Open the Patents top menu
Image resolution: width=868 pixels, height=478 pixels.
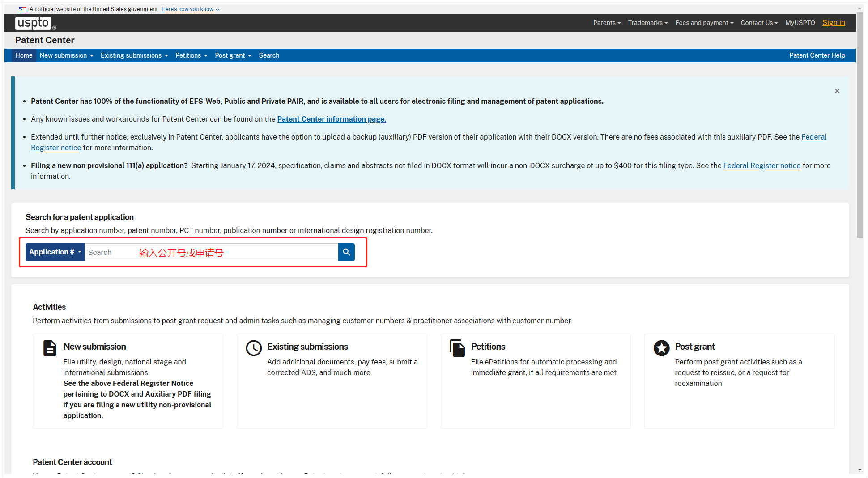coord(607,23)
